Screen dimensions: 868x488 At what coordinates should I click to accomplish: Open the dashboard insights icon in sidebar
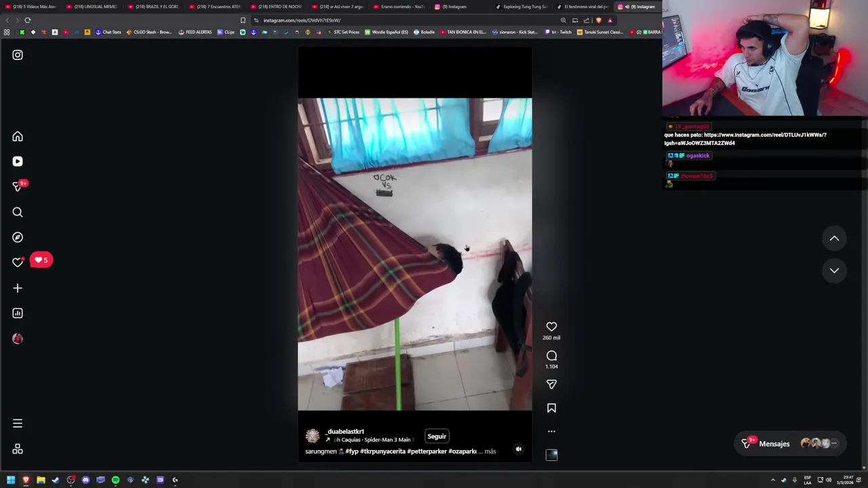(x=18, y=313)
